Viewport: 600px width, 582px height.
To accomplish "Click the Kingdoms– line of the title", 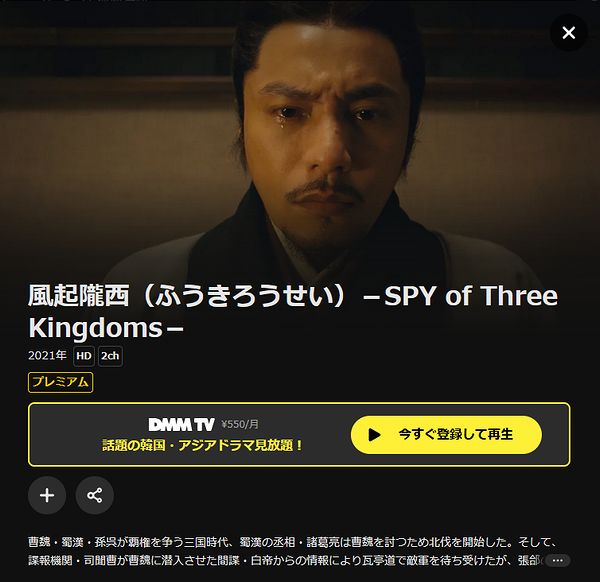I will [x=106, y=328].
